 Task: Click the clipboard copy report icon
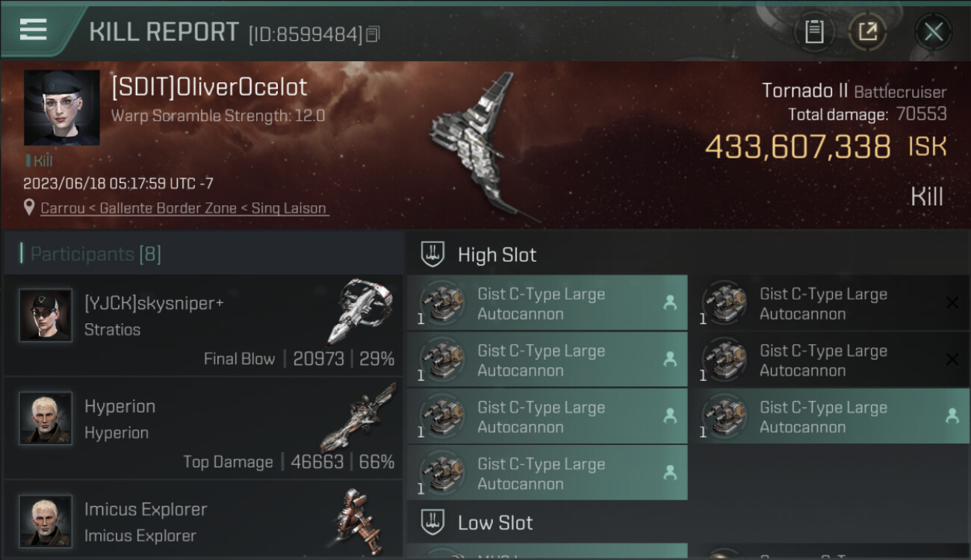click(x=814, y=32)
